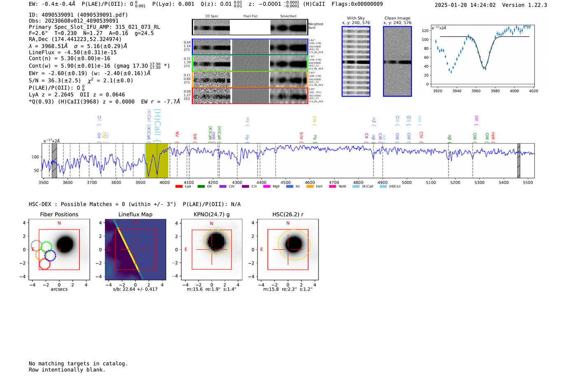The height and width of the screenshot is (392, 576).
Task: Click the 'Flags:0x00000009' header text
Action: click(x=357, y=4)
